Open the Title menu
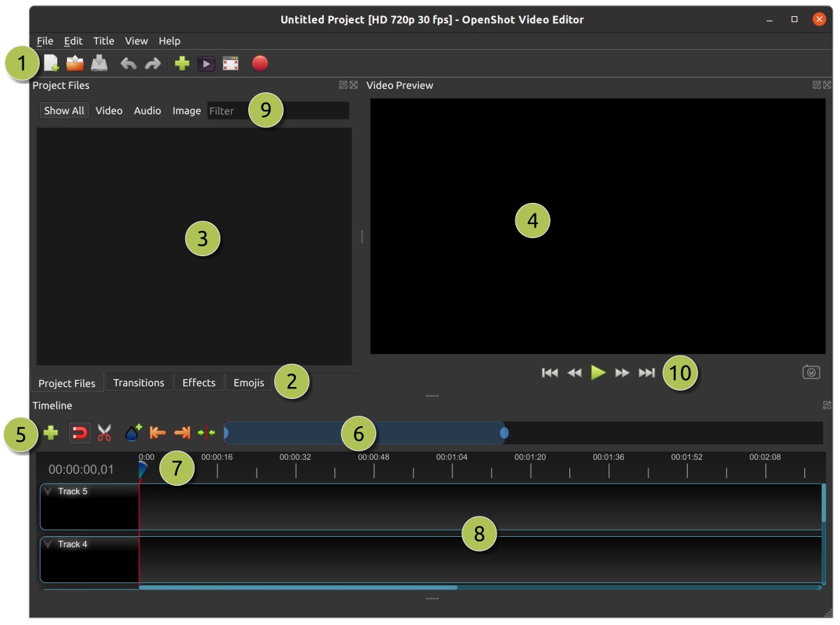The width and height of the screenshot is (840, 625). click(x=104, y=41)
